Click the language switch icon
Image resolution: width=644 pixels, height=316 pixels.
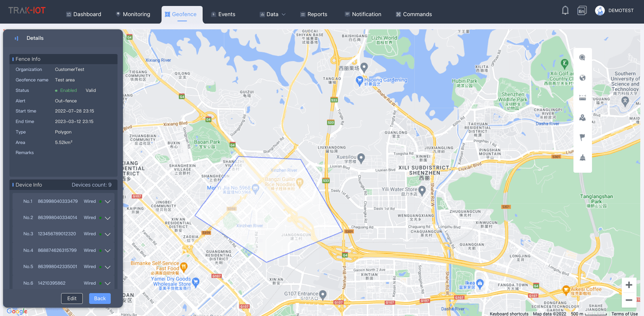pyautogui.click(x=582, y=10)
